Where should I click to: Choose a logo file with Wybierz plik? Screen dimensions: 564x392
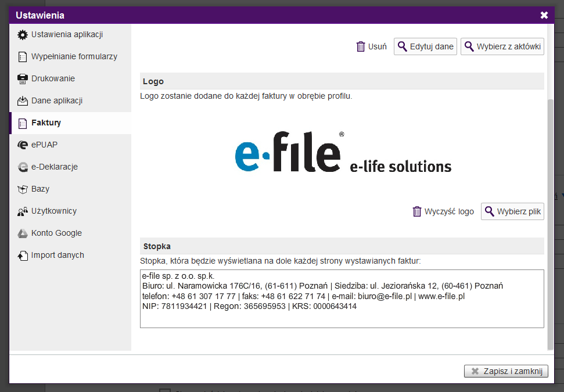point(512,211)
